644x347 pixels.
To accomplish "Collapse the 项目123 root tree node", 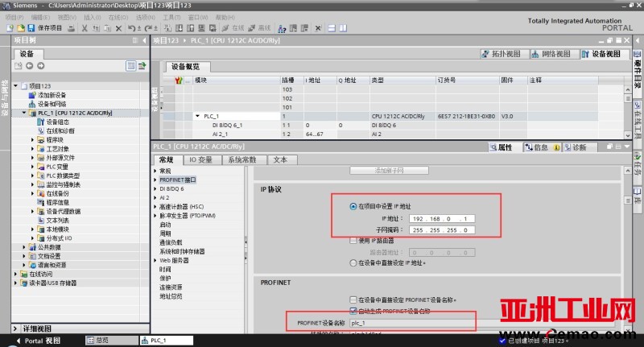I will (15, 86).
